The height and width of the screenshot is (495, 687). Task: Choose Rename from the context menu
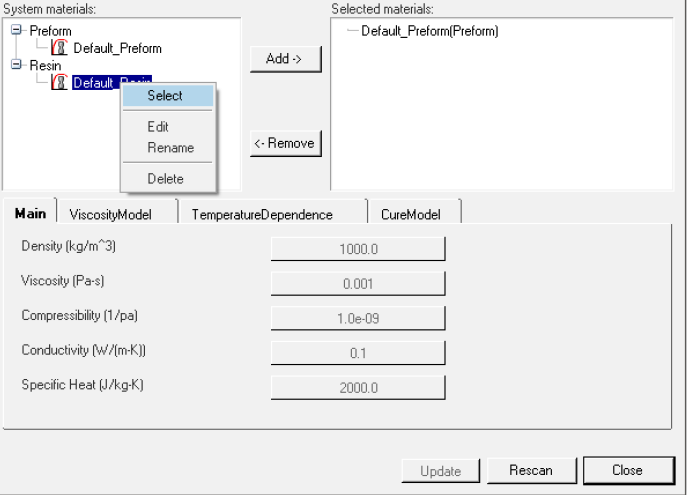click(170, 148)
